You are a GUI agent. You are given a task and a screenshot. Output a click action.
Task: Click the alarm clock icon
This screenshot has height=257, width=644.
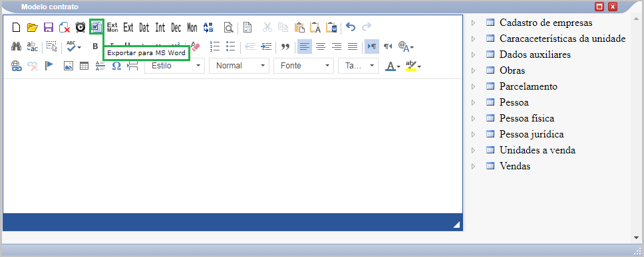(x=80, y=27)
